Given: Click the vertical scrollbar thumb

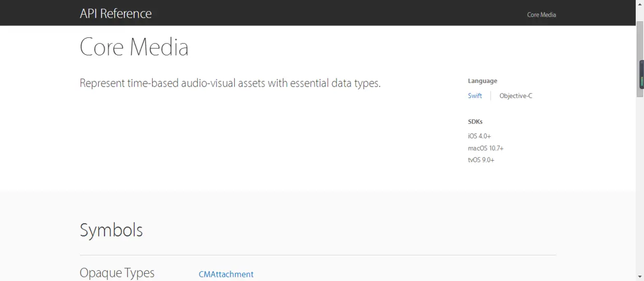Looking at the screenshot, I should (x=640, y=52).
